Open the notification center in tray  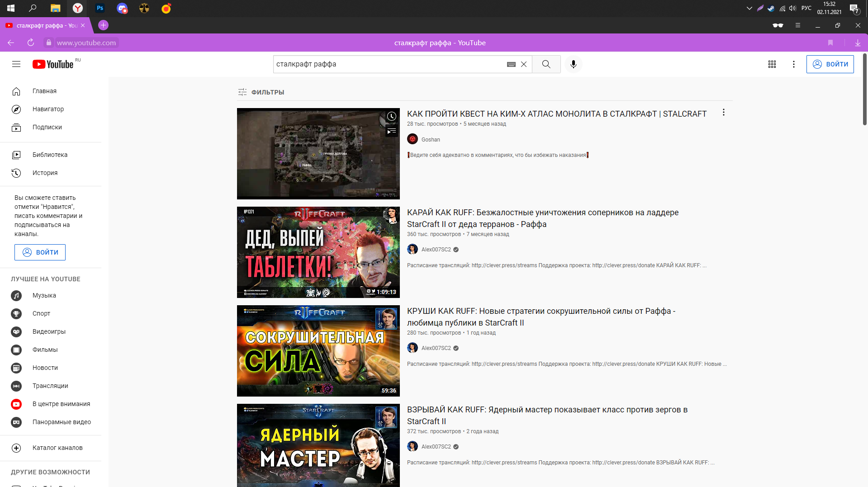(854, 8)
